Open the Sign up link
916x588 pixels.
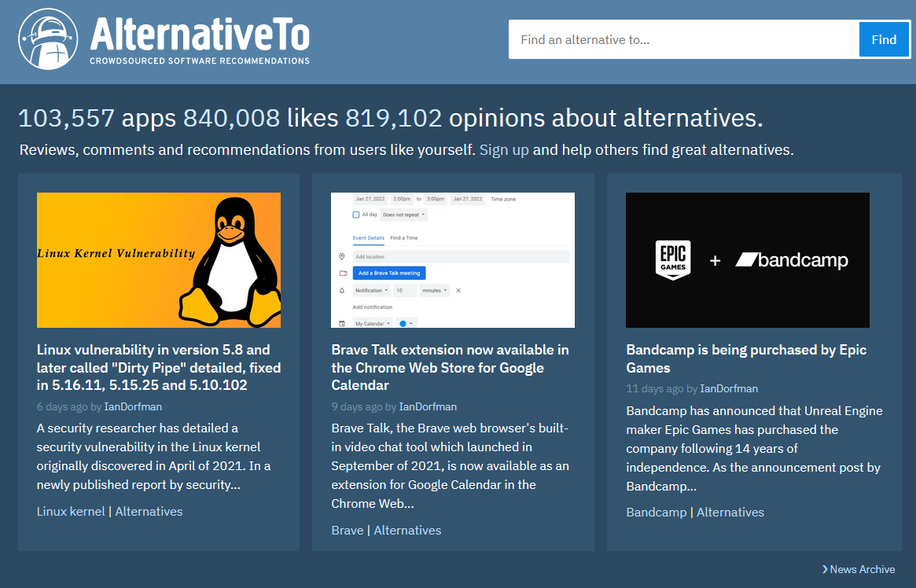click(504, 150)
